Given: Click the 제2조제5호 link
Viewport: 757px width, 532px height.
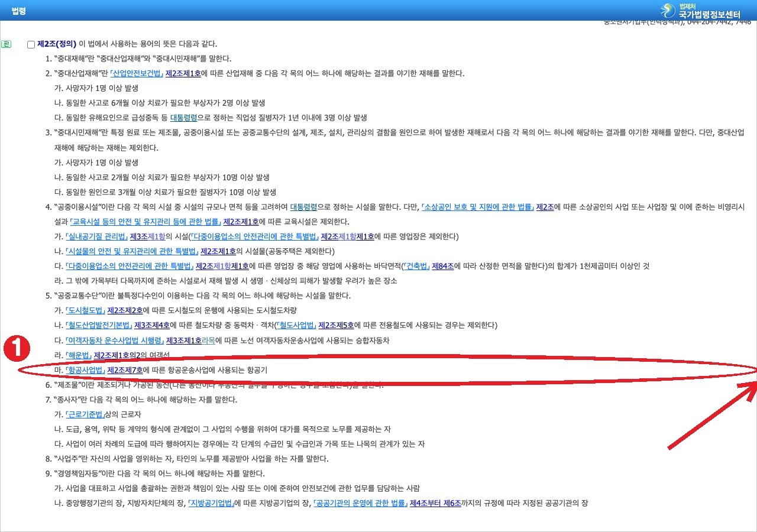Looking at the screenshot, I should tap(337, 325).
